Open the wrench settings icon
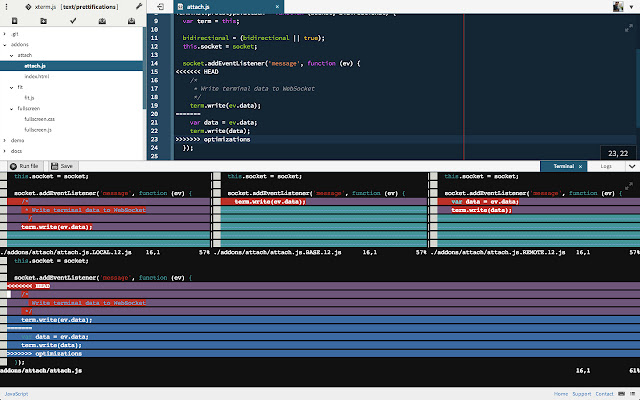Viewport: 640px width, 400px height. pos(139,7)
